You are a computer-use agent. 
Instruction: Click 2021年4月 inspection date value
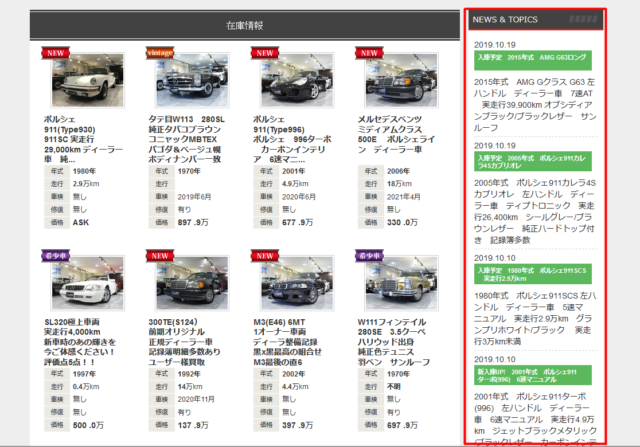[x=404, y=197]
